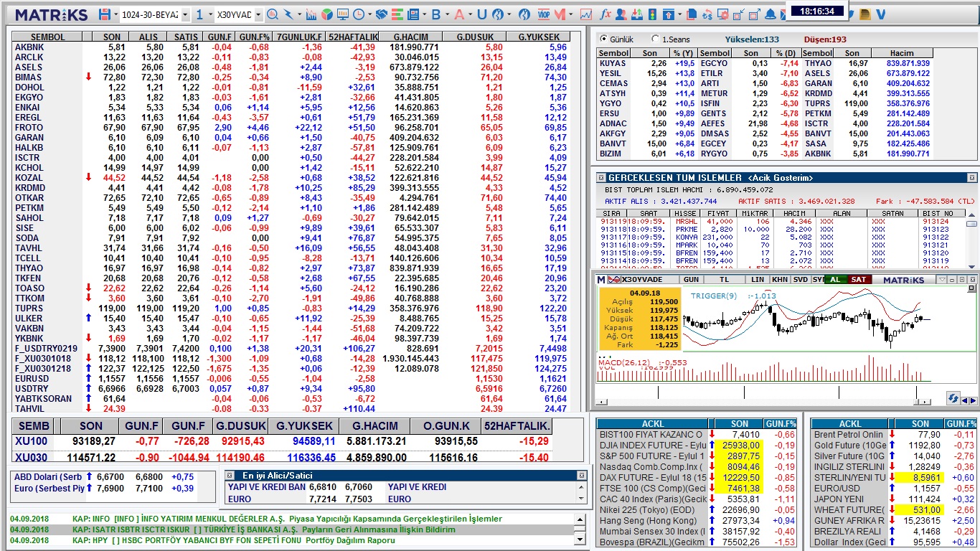Open the red-green depth bars icon

pos(397,14)
